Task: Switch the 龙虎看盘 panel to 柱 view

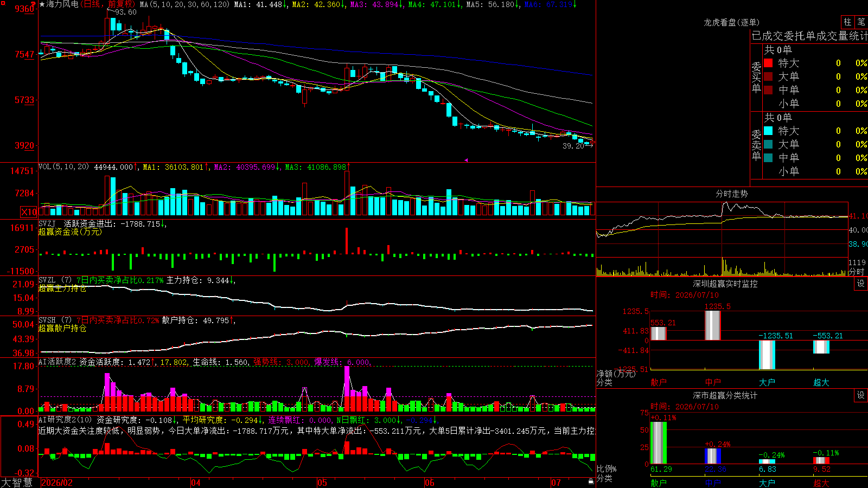Action: coord(847,22)
